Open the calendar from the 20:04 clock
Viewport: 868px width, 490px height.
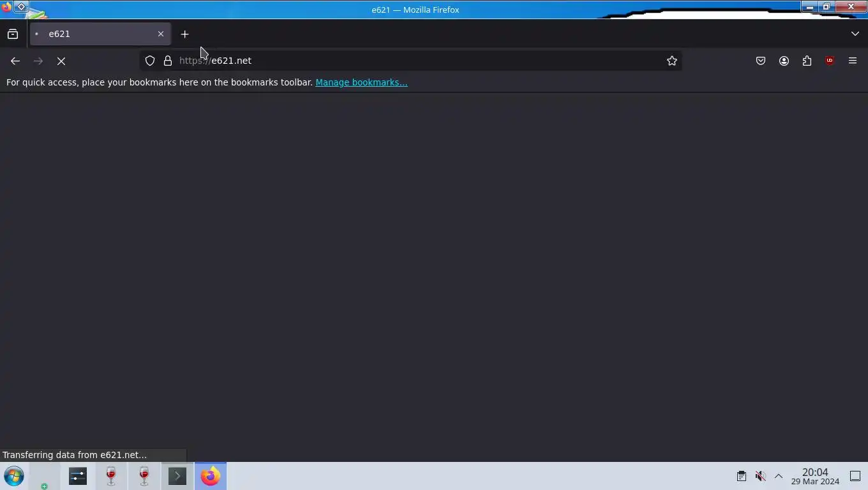click(x=815, y=476)
